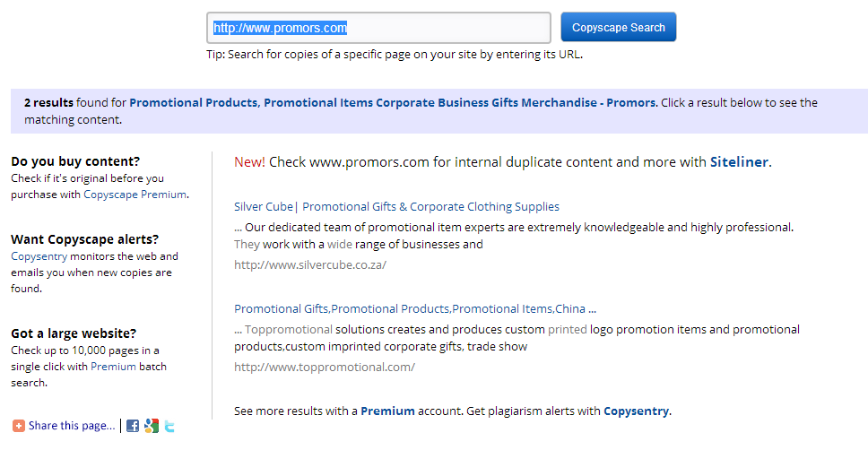The image size is (868, 450).
Task: Open Promotional Gifts,Promotional Products result title
Action: pyautogui.click(x=415, y=309)
